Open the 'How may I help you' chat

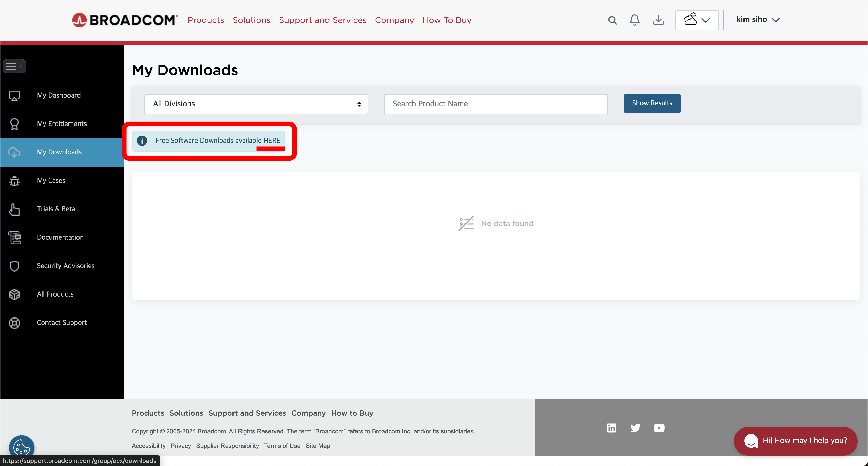tap(796, 441)
